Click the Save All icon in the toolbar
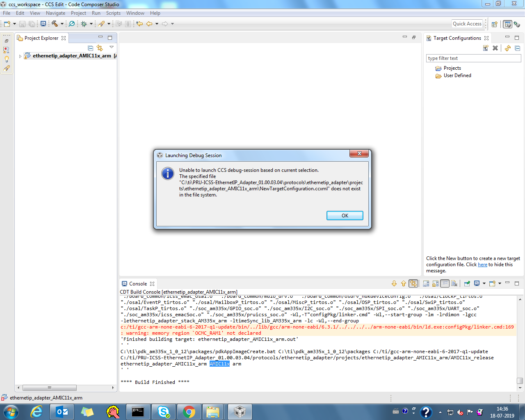The width and height of the screenshot is (525, 420). point(32,24)
